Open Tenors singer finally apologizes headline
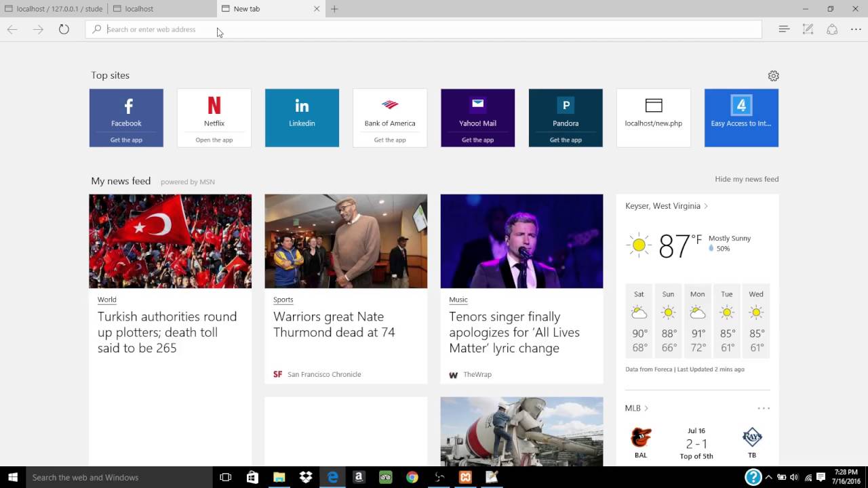 click(515, 332)
